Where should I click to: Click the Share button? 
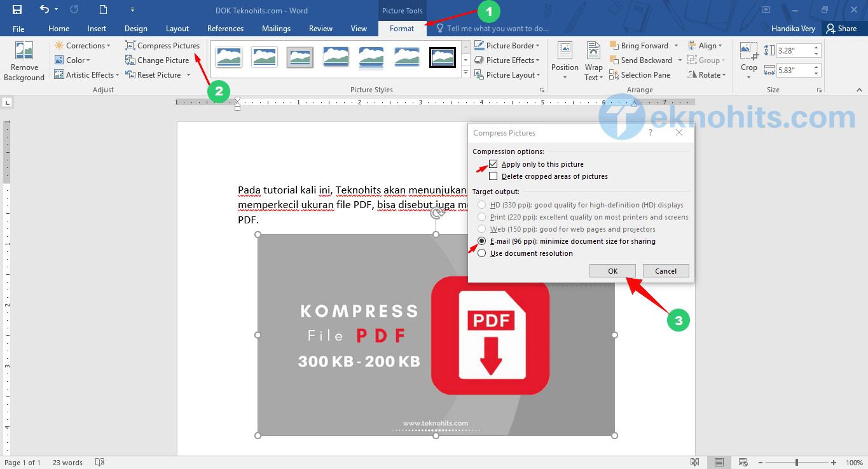coord(841,29)
